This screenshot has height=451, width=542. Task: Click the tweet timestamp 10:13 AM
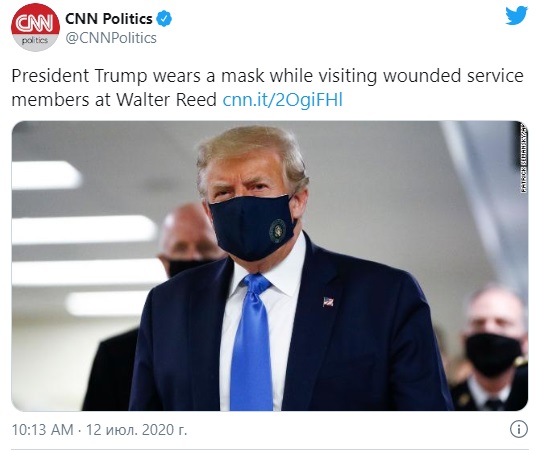pos(43,430)
